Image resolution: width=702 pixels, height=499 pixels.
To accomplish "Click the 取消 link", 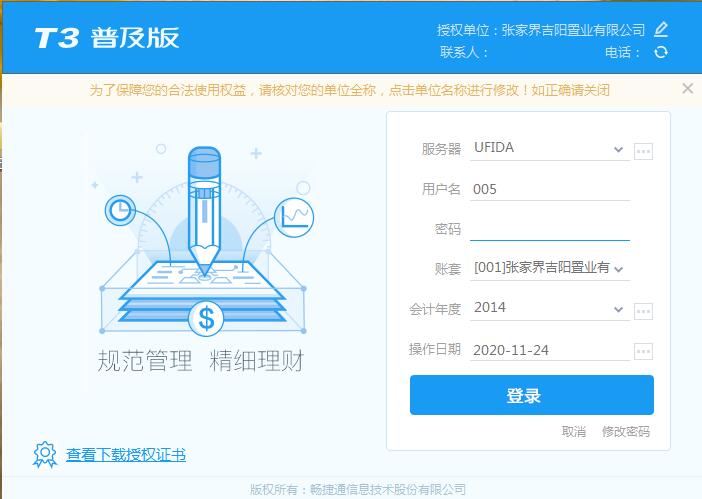I will [x=574, y=431].
